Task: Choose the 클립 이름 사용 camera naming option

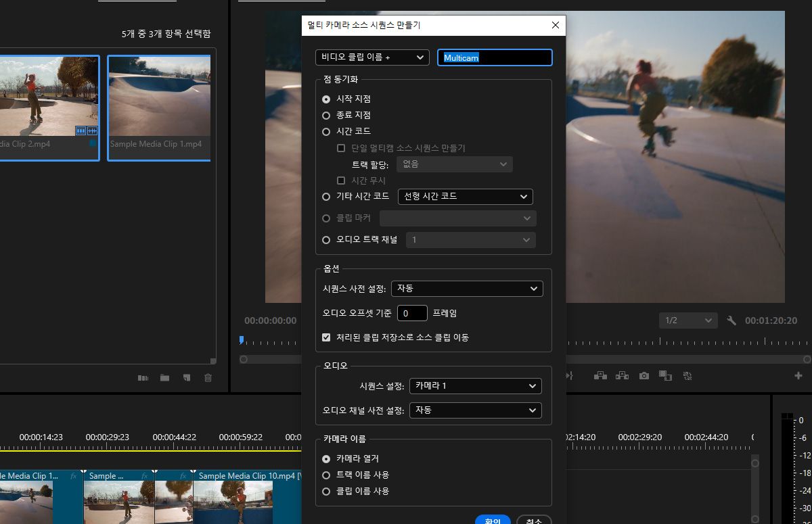Action: (327, 492)
